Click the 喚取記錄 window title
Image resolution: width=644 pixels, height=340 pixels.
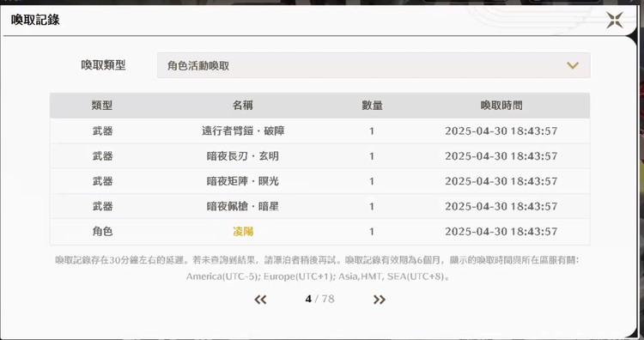click(35, 20)
